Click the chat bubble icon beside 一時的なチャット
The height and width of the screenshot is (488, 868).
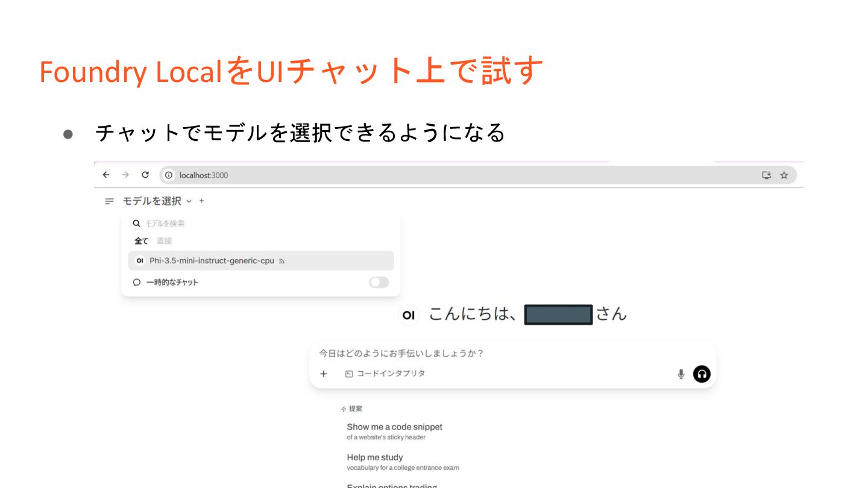(x=137, y=282)
